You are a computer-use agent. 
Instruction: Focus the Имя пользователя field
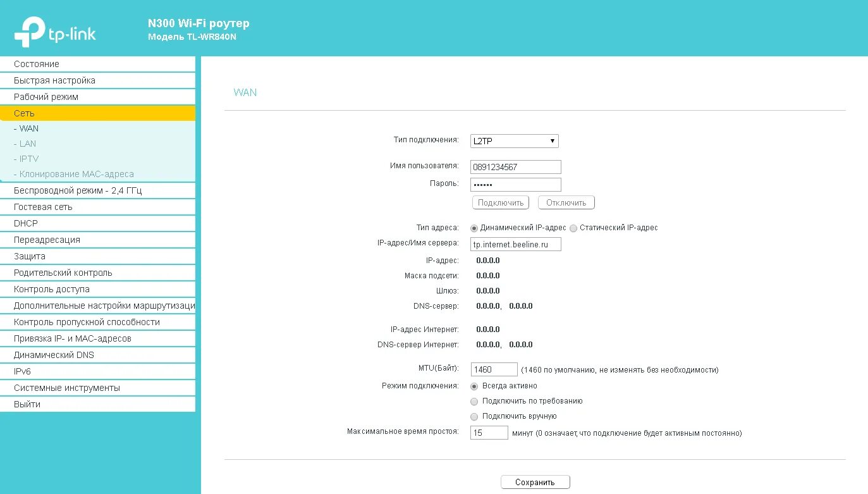516,167
